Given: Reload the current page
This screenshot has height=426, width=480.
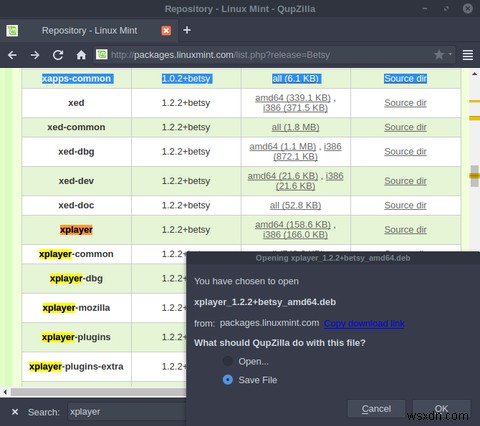Looking at the screenshot, I should pyautogui.click(x=58, y=55).
